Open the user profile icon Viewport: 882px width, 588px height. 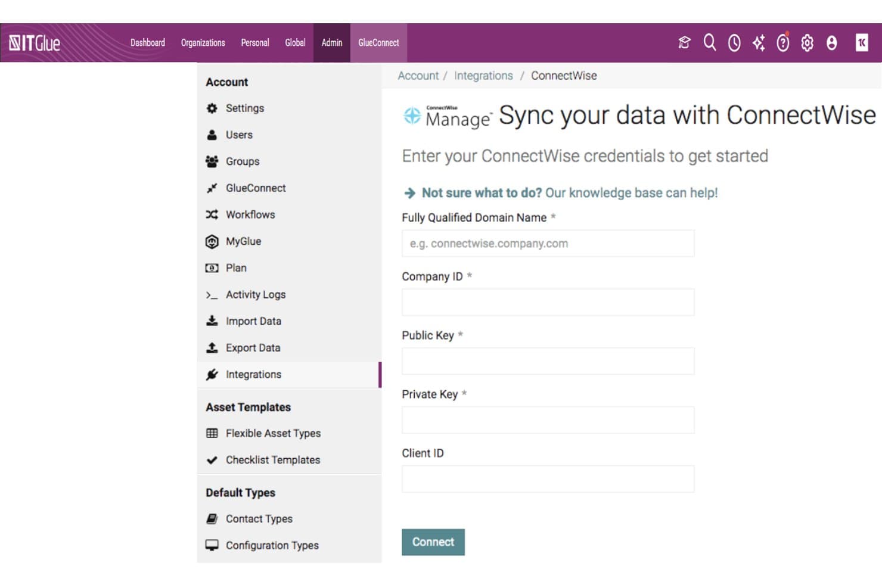tap(831, 42)
